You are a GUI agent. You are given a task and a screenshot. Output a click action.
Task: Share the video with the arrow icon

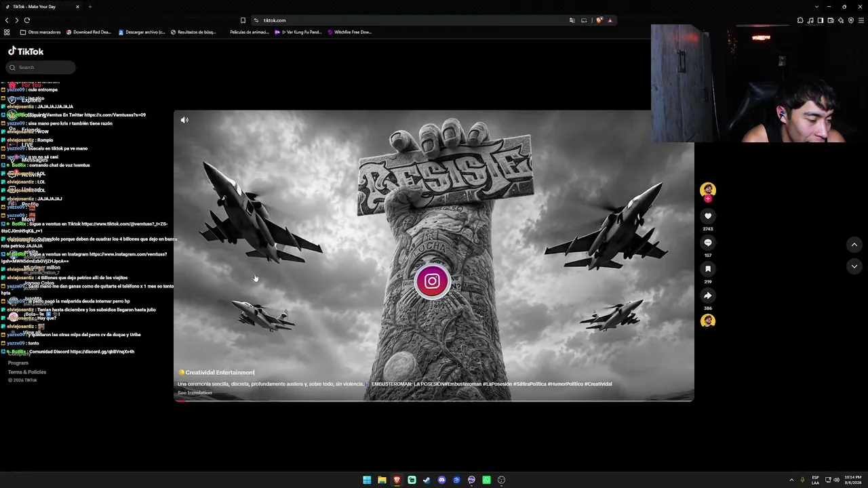pyautogui.click(x=708, y=296)
